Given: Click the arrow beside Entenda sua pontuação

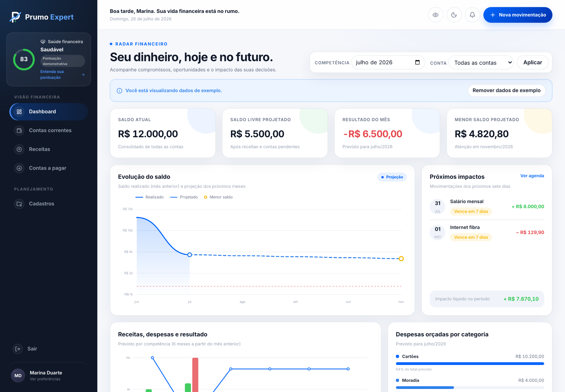Looking at the screenshot, I should [x=83, y=75].
